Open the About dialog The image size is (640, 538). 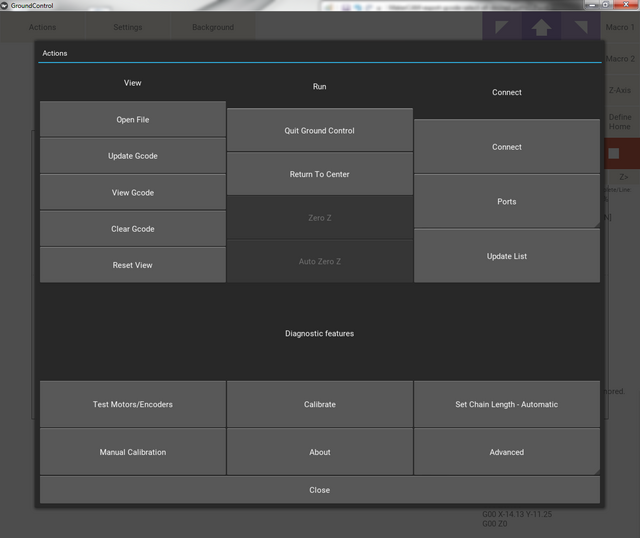pos(320,452)
